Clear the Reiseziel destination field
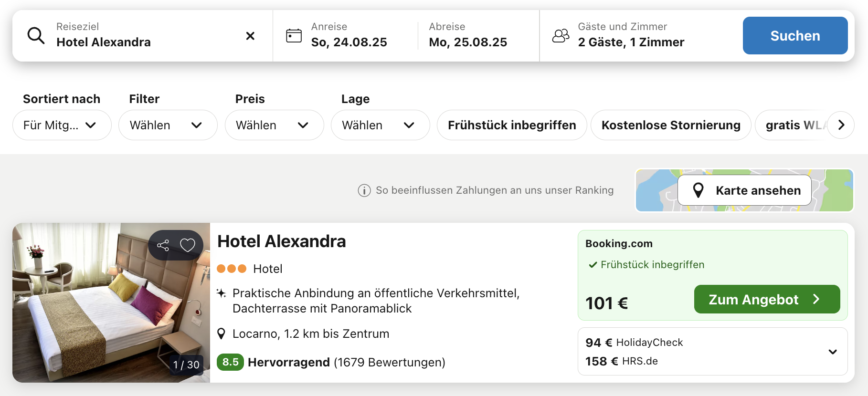868x396 pixels. pos(250,36)
